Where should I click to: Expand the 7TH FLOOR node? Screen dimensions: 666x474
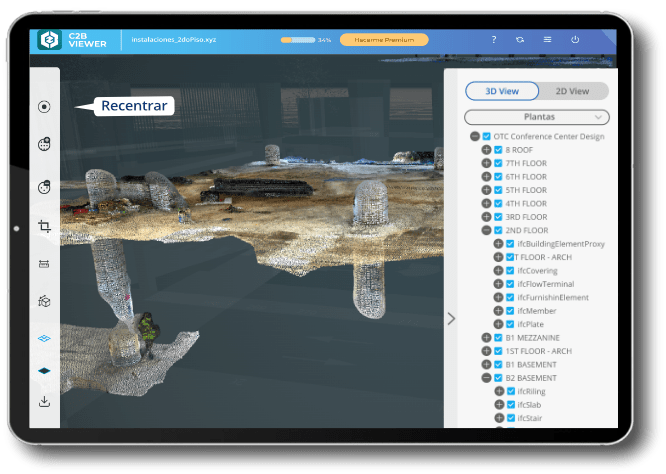tap(486, 163)
